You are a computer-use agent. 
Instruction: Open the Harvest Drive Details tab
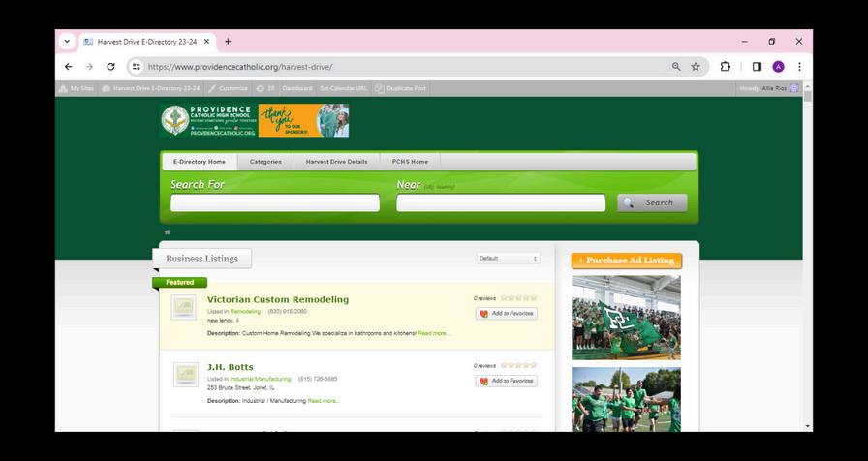336,162
